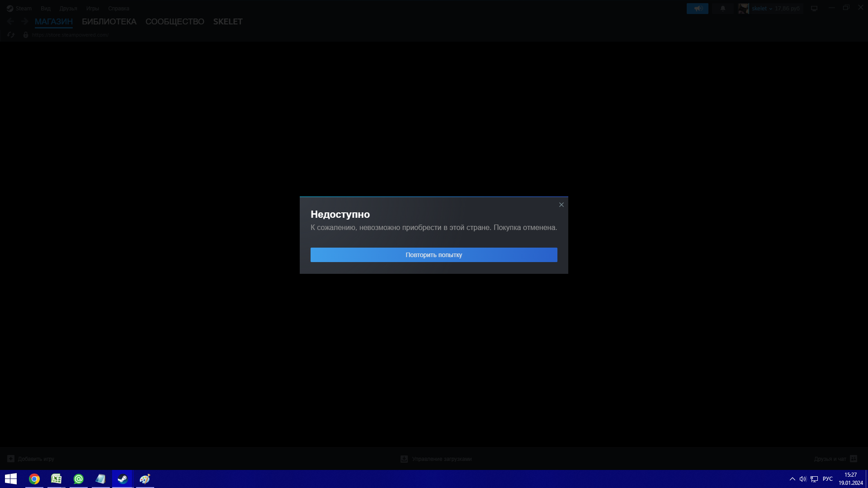Open the Steam menu
This screenshot has height=488, width=868.
click(x=19, y=8)
